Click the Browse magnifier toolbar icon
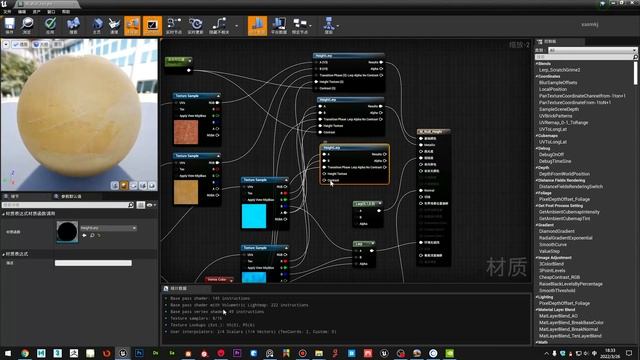 [27, 25]
